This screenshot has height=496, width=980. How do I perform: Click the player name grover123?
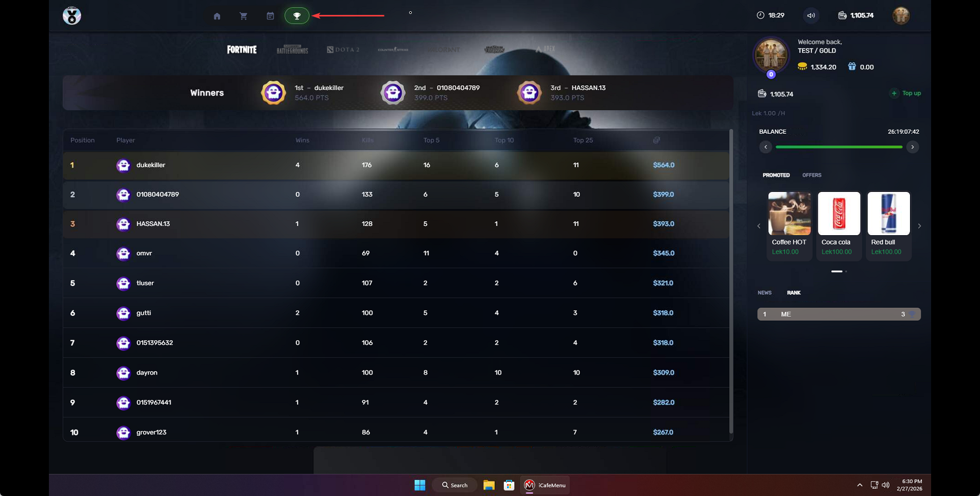151,432
